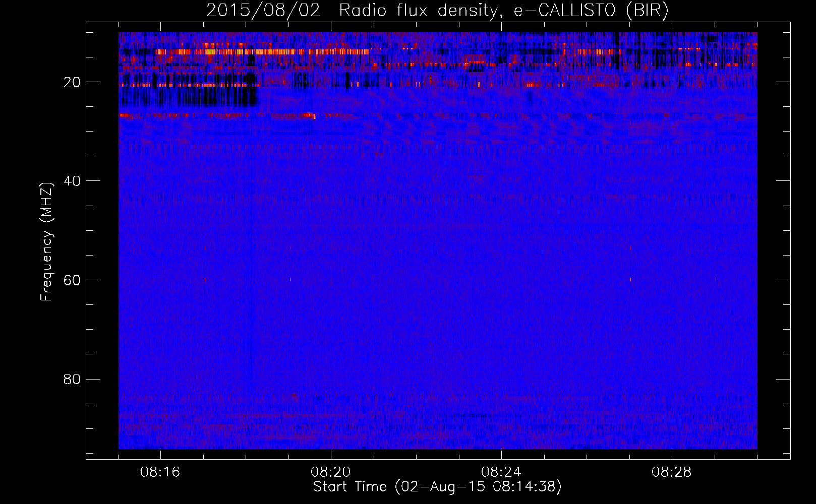Click the 80 frequency tick label

(x=73, y=379)
